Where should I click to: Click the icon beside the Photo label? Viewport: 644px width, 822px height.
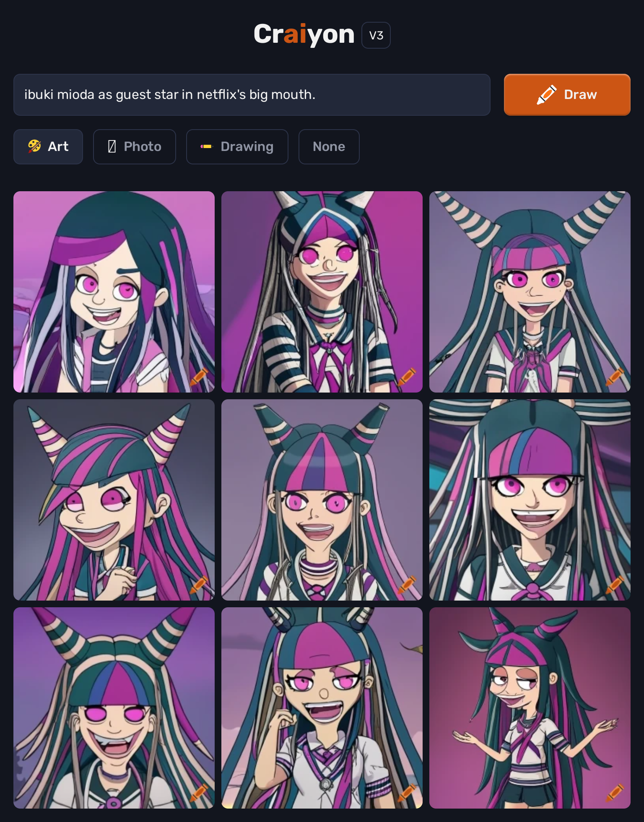(x=112, y=146)
